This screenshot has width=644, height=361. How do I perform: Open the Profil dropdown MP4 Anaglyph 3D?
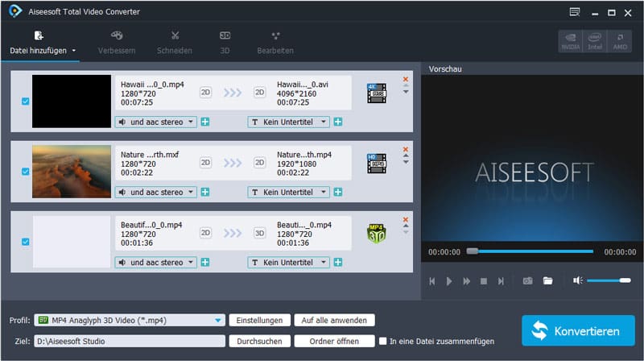tap(130, 320)
